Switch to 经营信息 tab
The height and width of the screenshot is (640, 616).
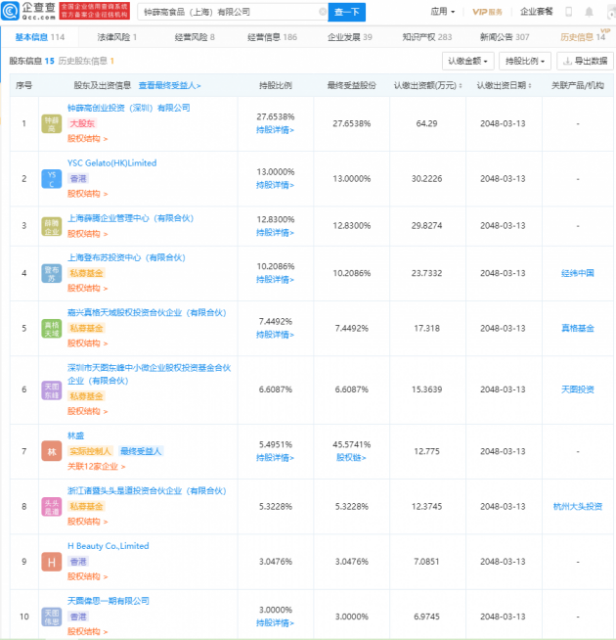272,37
